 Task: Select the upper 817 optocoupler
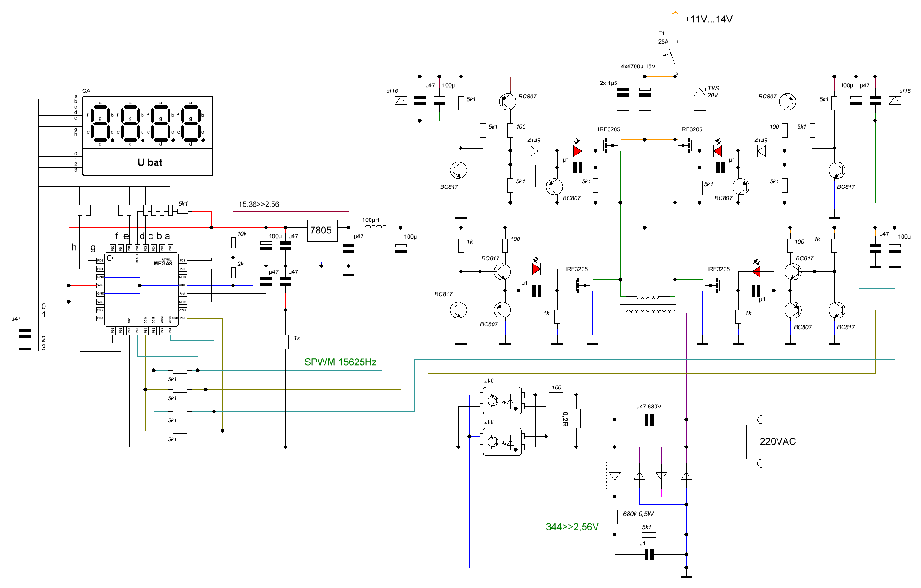(x=502, y=401)
